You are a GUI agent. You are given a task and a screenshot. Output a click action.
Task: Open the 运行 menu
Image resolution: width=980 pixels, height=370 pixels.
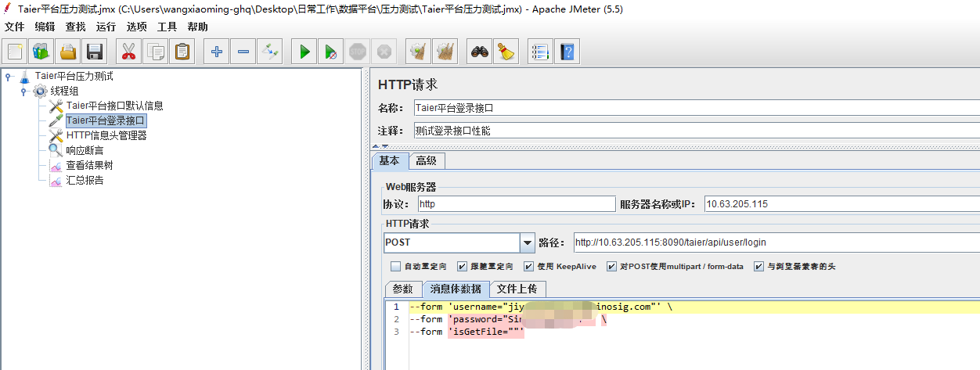(x=106, y=27)
